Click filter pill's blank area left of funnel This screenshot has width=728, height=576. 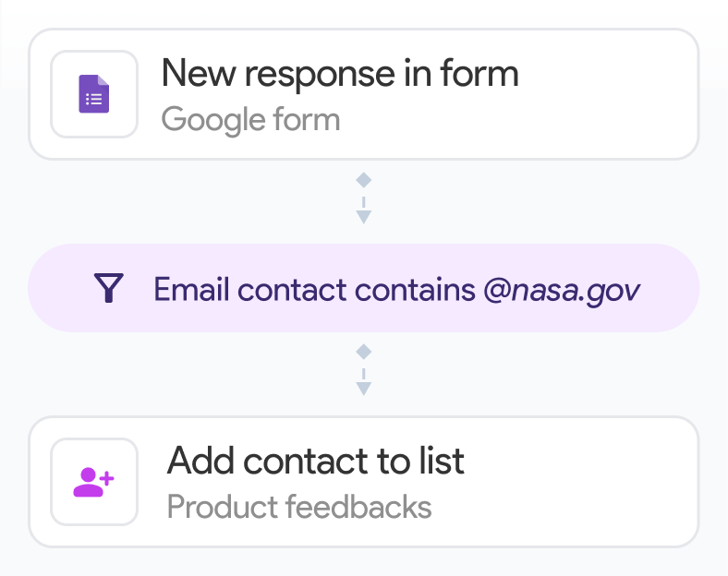61,289
